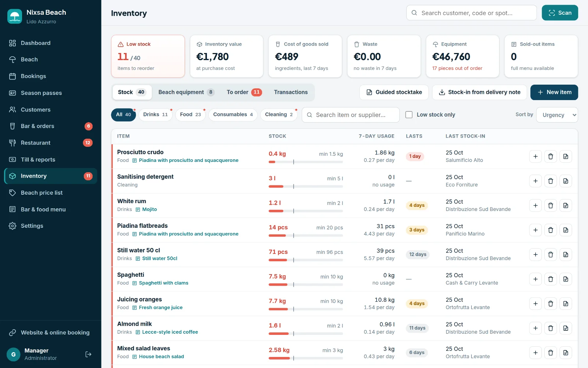The width and height of the screenshot is (588, 368).
Task: Open Till & reports section
Action: pyautogui.click(x=51, y=160)
